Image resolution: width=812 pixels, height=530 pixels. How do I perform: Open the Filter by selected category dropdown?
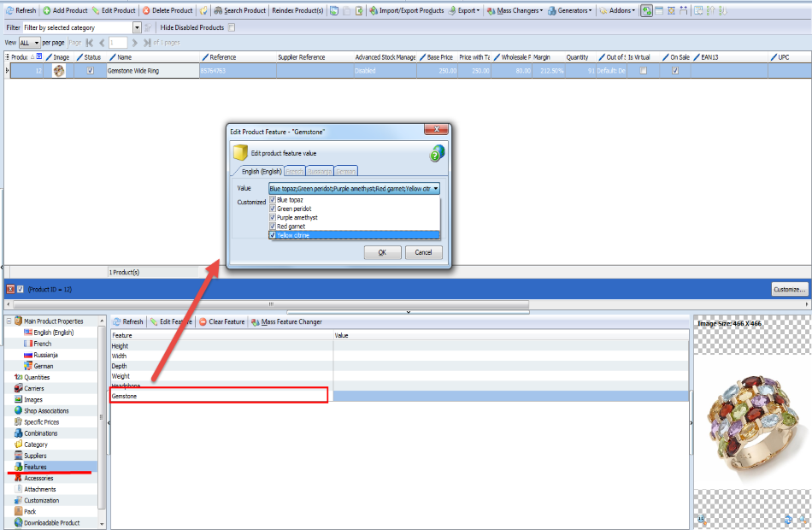click(138, 27)
